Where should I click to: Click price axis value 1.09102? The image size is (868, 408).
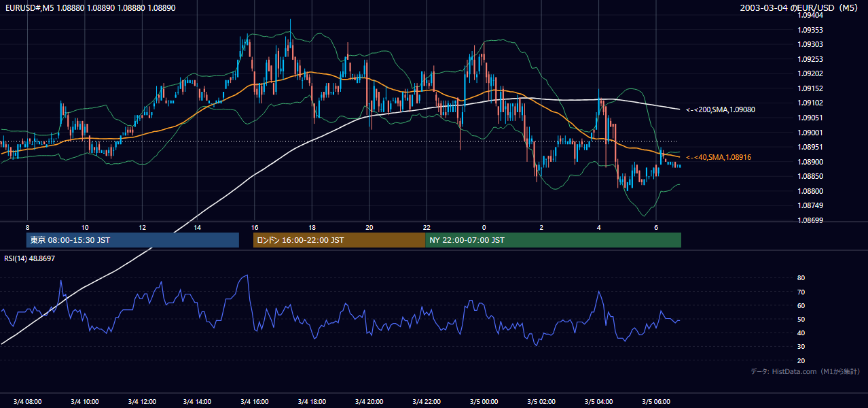click(810, 103)
